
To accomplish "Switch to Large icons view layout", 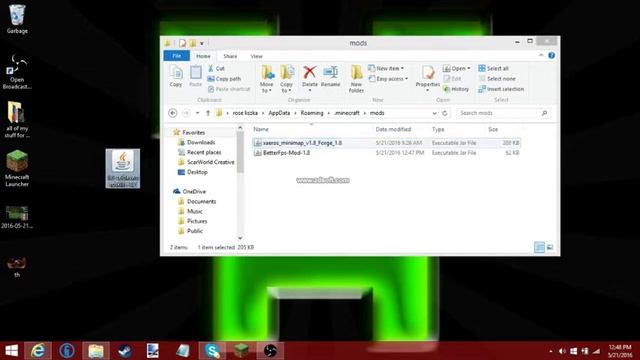I will (550, 247).
